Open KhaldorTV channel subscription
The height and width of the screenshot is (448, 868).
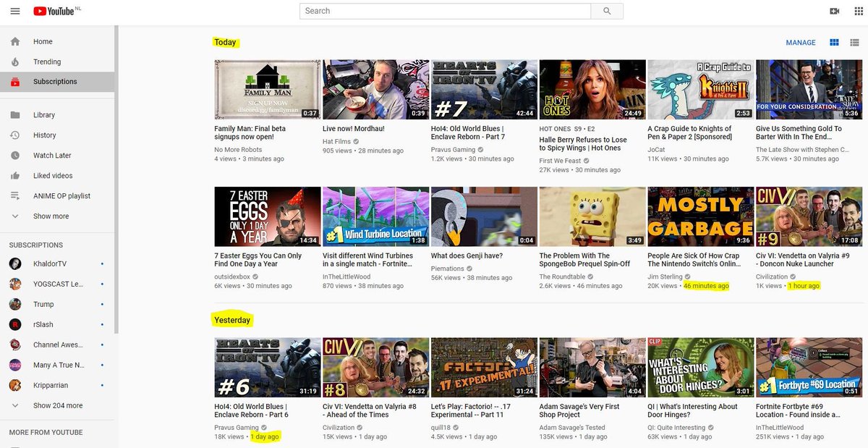(57, 264)
